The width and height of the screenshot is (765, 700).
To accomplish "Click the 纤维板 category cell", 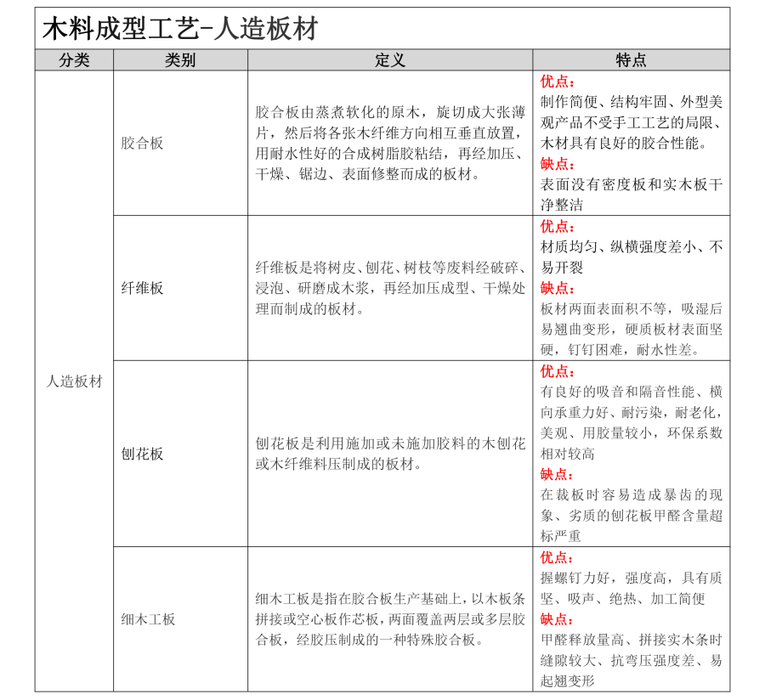I will click(x=143, y=288).
